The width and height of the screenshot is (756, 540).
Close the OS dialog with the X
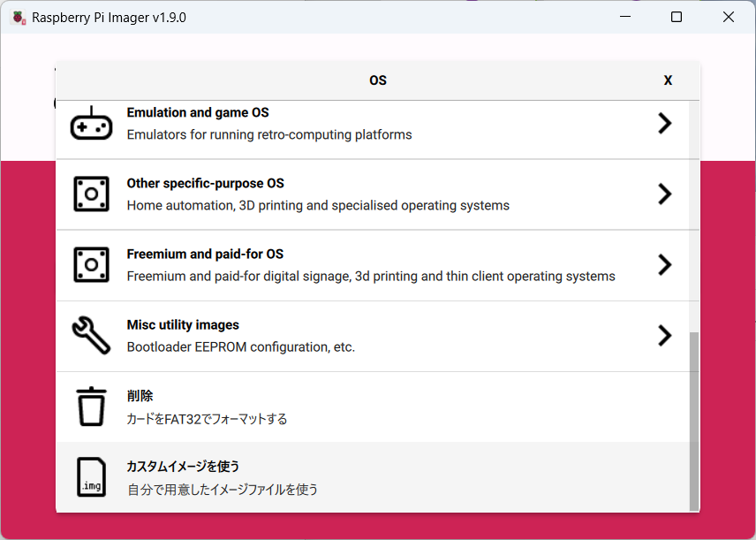point(668,80)
